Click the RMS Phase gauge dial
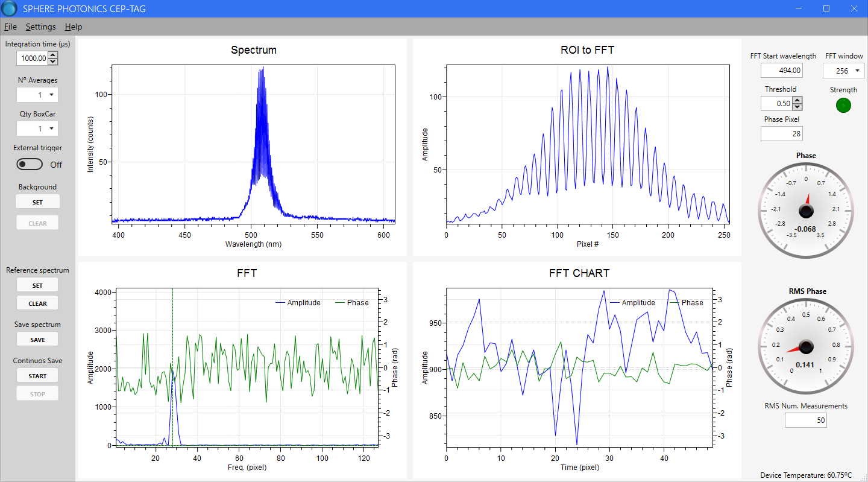The height and width of the screenshot is (482, 868). click(806, 347)
